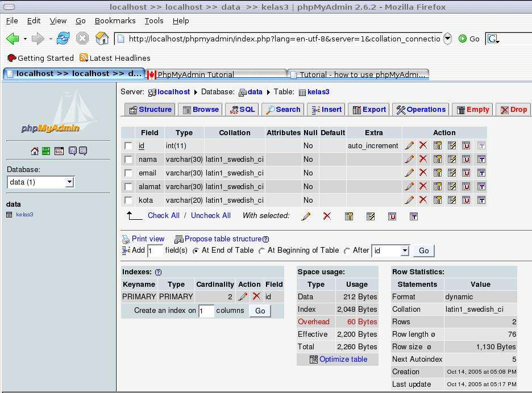Select At End of Table radio button
Image resolution: width=532 pixels, height=393 pixels.
(196, 250)
